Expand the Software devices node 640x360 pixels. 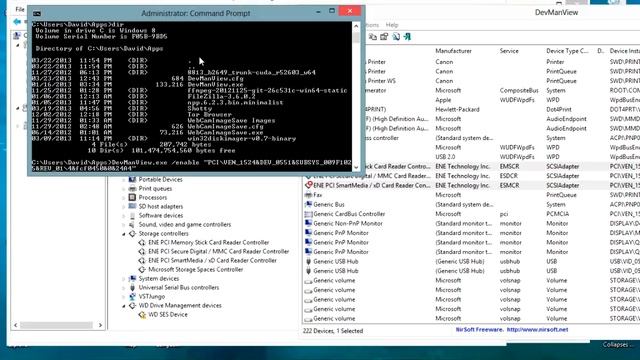[124, 216]
